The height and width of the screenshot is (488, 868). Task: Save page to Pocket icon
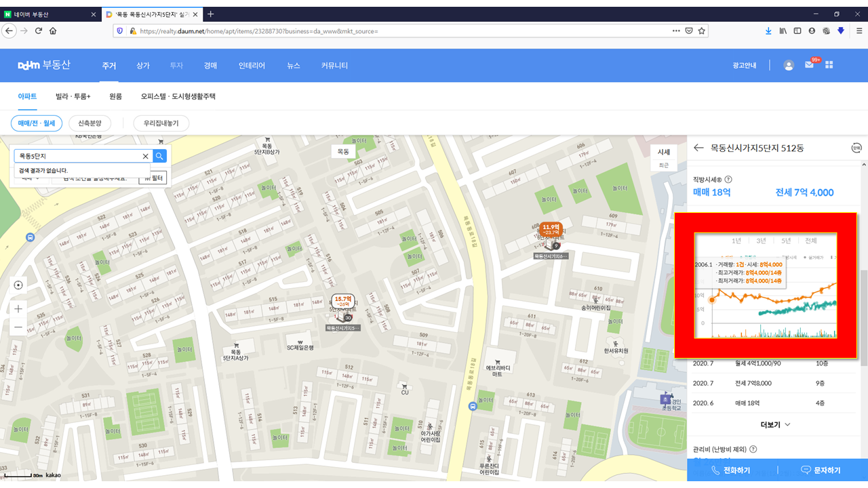click(x=689, y=30)
